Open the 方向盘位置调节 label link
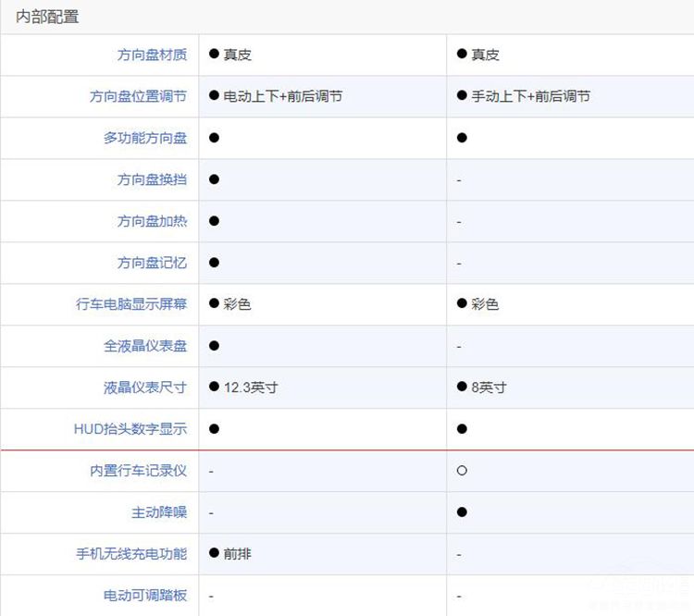The height and width of the screenshot is (616, 694). (x=138, y=96)
